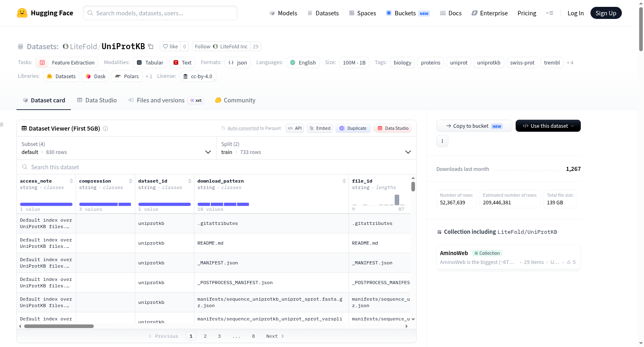Open Docs in top navigation

coord(450,13)
